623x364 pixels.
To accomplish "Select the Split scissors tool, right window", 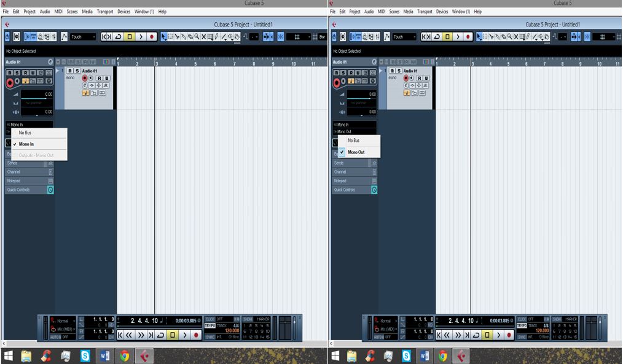I will pos(491,36).
